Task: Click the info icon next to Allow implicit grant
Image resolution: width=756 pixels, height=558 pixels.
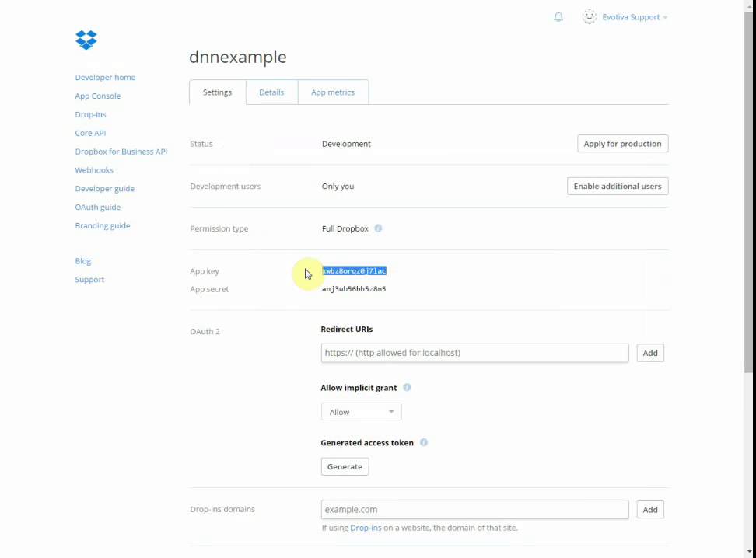Action: (x=407, y=388)
